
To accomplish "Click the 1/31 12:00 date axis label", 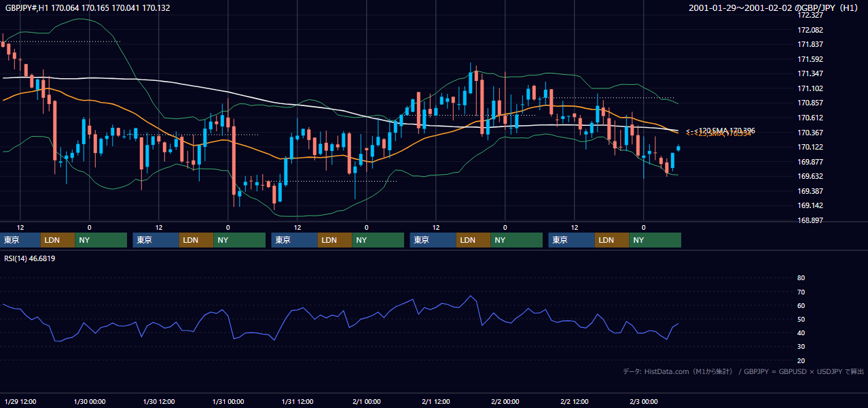I will 297,402.
